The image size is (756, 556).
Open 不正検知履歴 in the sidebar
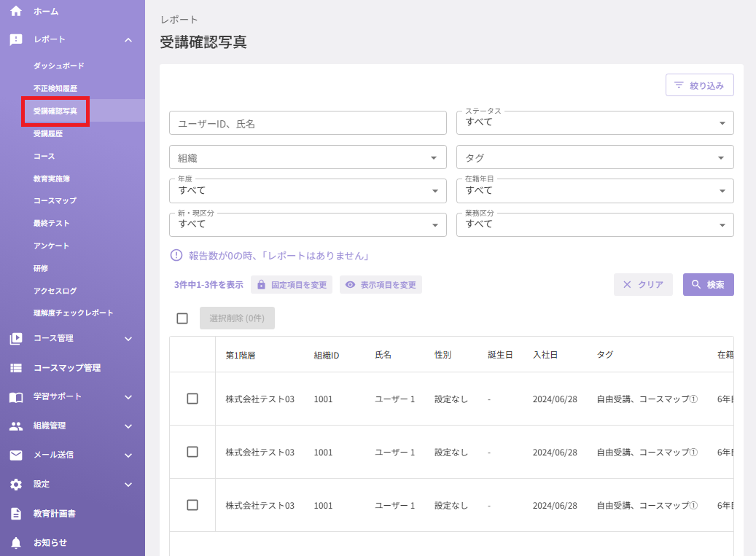pyautogui.click(x=55, y=89)
